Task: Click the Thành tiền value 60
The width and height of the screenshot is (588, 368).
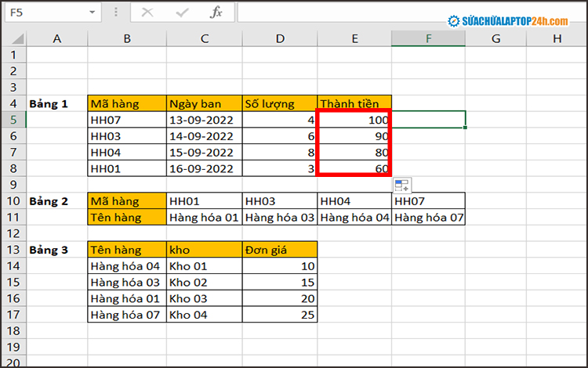Action: coord(354,168)
